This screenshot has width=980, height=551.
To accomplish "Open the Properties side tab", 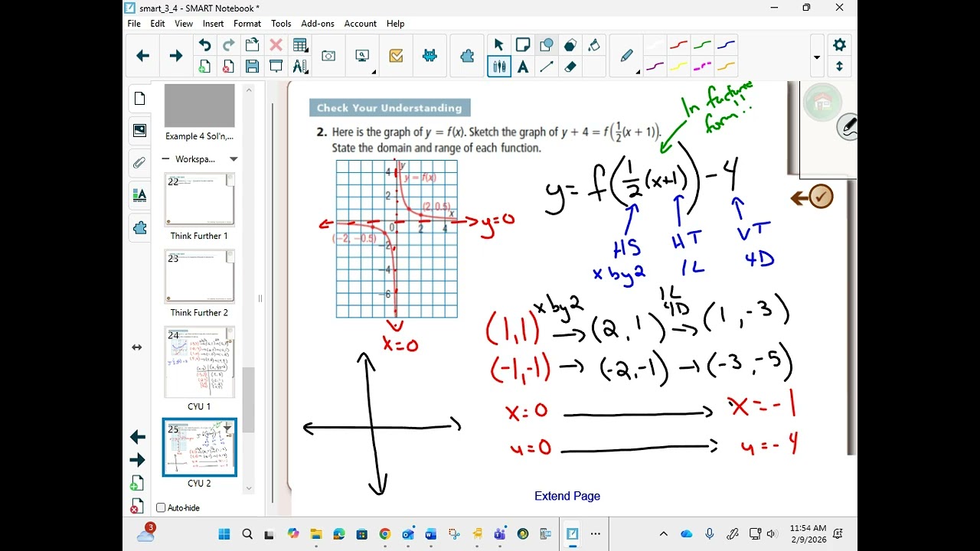I will [x=139, y=195].
